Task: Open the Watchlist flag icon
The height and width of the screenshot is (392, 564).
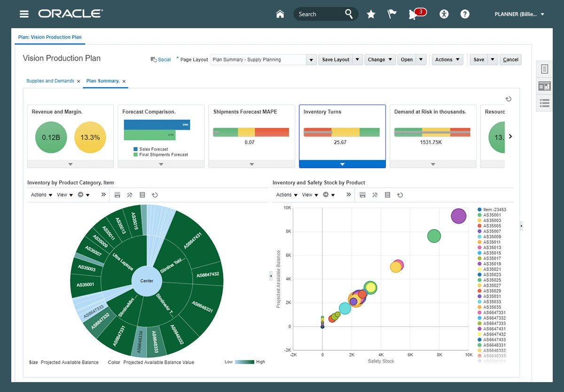Action: coord(392,14)
